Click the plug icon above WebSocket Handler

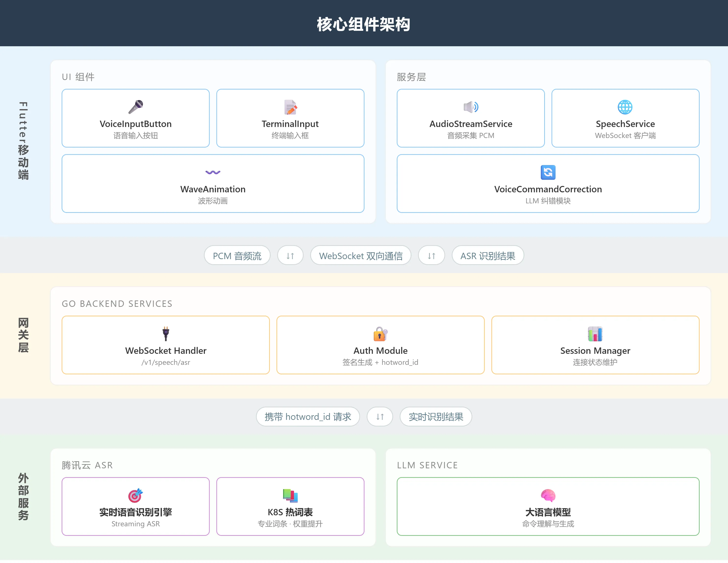point(166,334)
